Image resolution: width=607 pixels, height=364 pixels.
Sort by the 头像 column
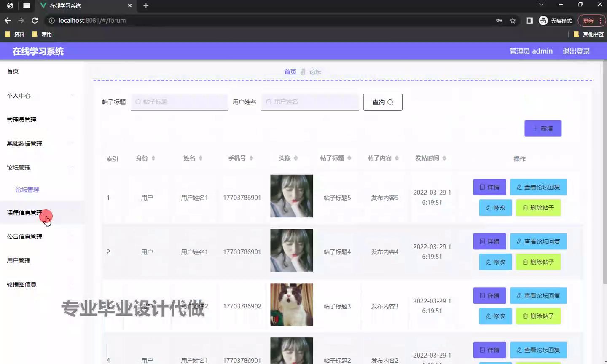click(x=296, y=158)
